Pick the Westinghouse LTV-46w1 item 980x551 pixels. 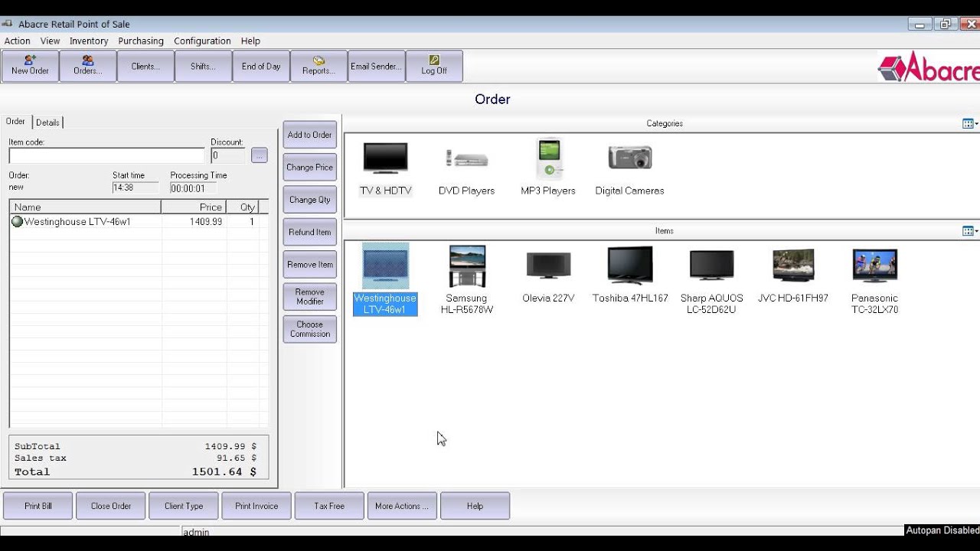(x=385, y=279)
